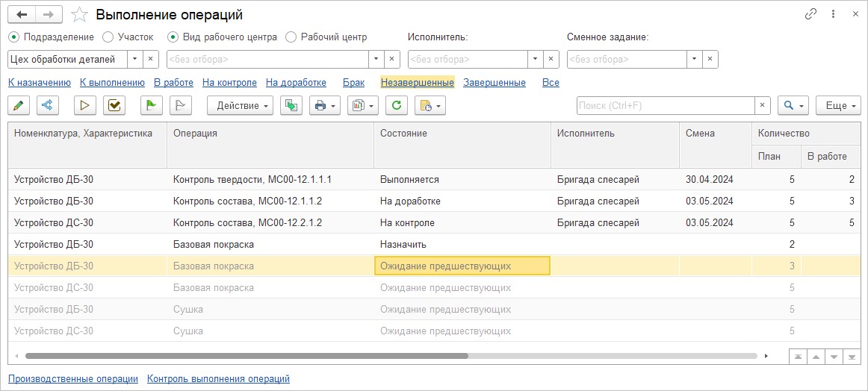Click the checkmark complete-operation icon
868x391 pixels.
(114, 106)
